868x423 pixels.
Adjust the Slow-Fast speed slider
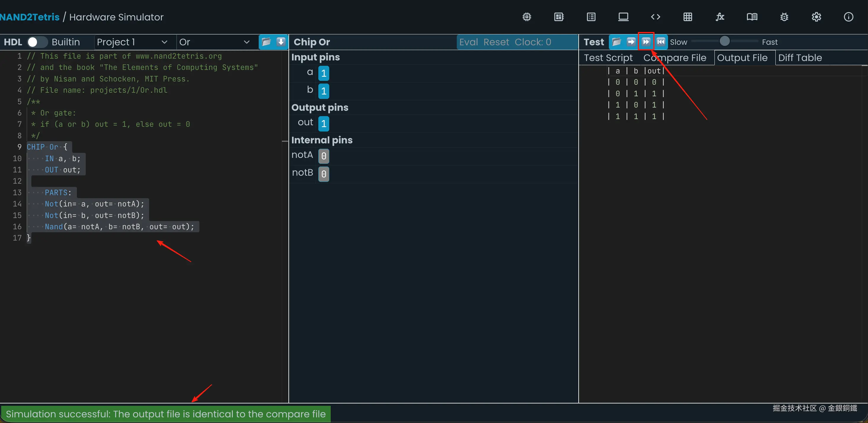725,41
